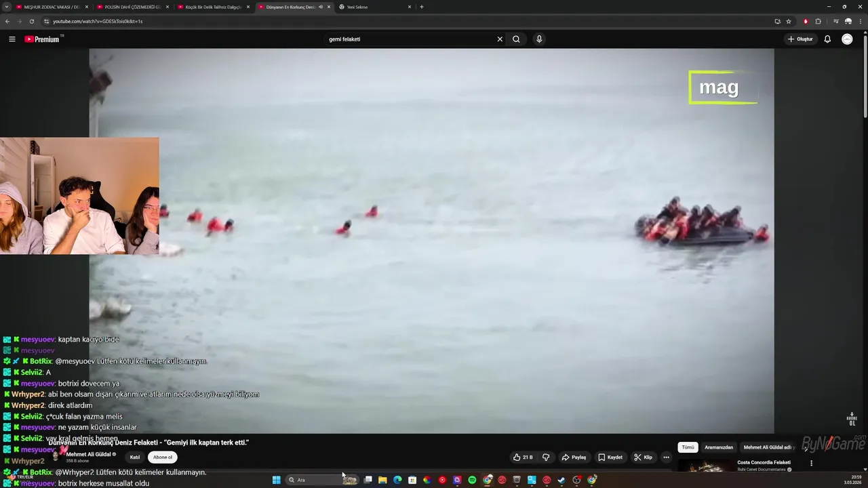This screenshot has width=868, height=488.
Task: Open OBS Studio from the taskbar
Action: 576,480
